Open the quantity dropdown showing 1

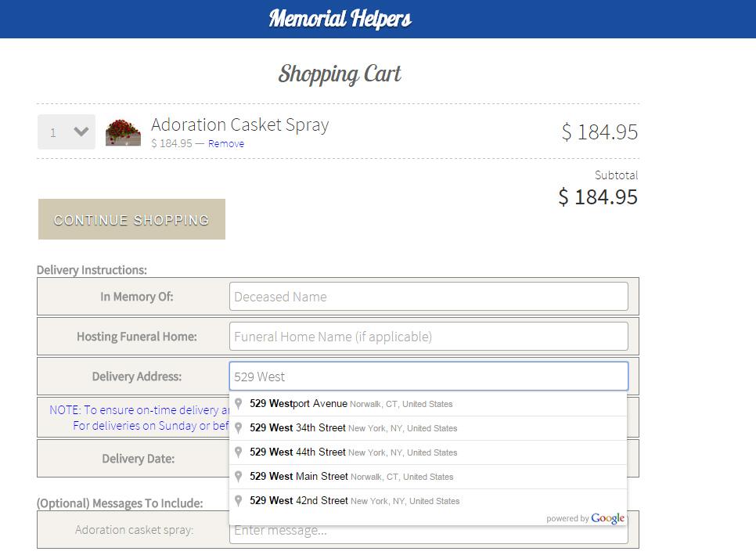67,132
